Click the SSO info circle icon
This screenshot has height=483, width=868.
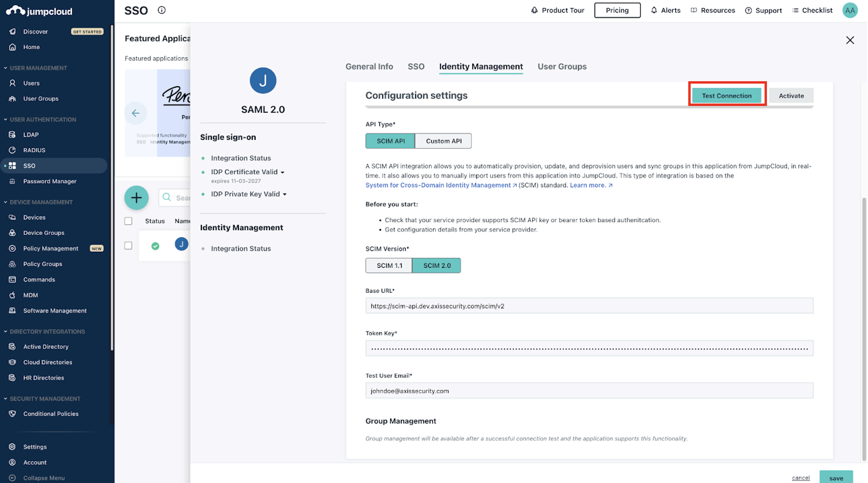(162, 10)
